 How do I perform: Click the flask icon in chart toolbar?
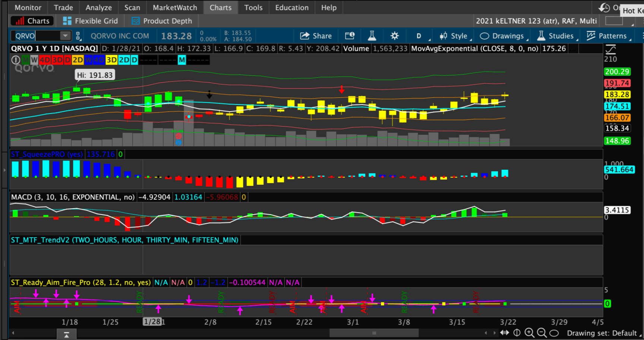coord(372,36)
